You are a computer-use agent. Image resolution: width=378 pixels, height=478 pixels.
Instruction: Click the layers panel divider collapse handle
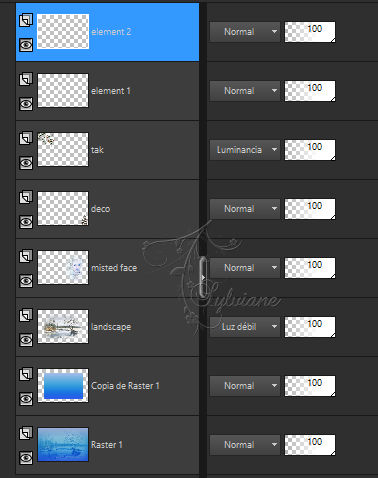[x=203, y=277]
